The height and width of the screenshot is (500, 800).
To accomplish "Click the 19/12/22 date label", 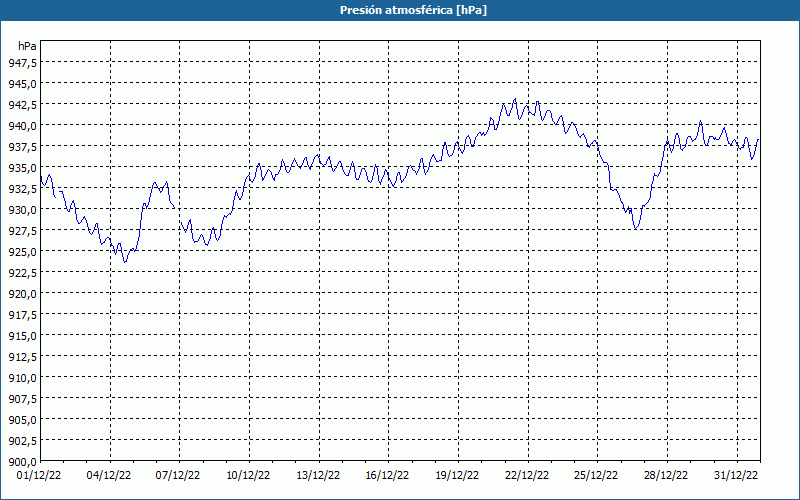I will [x=457, y=475].
